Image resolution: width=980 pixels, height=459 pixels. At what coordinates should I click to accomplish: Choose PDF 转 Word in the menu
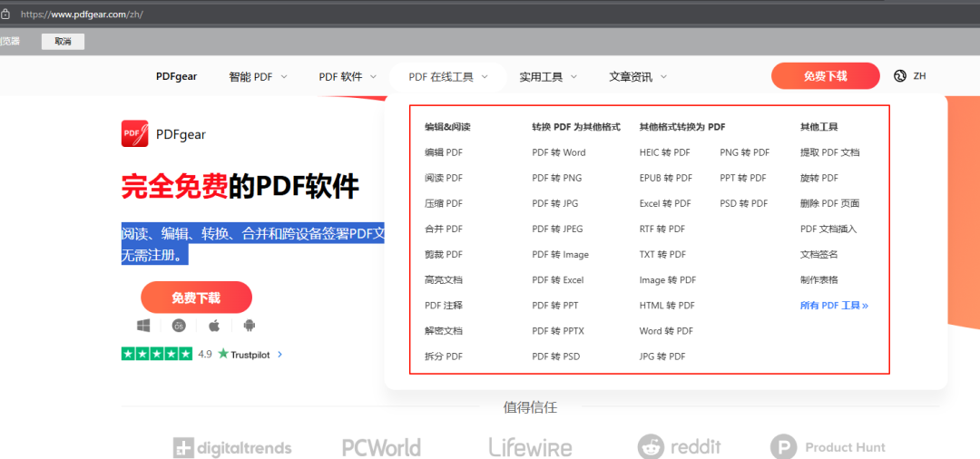pyautogui.click(x=559, y=152)
